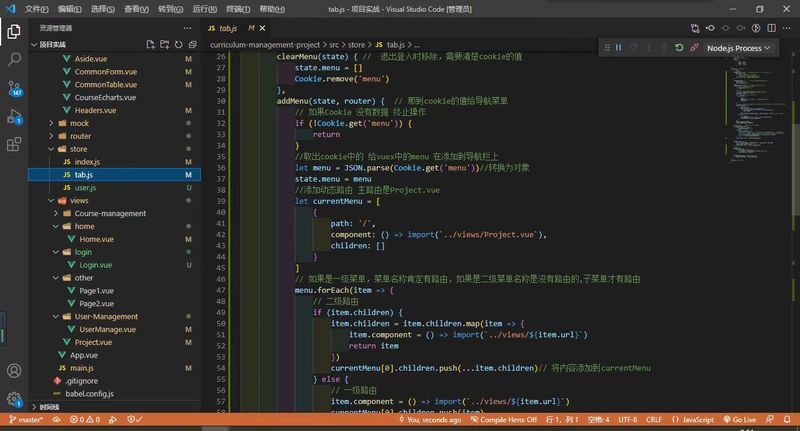Viewport: 800px width, 431px height.
Task: Open the 终端(T) menu
Action: [x=238, y=9]
